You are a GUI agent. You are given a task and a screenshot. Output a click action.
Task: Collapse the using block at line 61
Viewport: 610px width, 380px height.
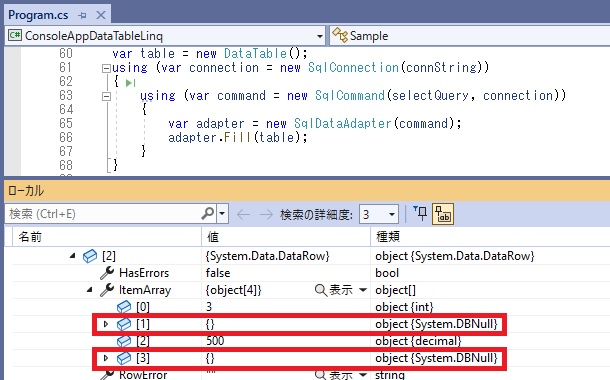[106, 68]
